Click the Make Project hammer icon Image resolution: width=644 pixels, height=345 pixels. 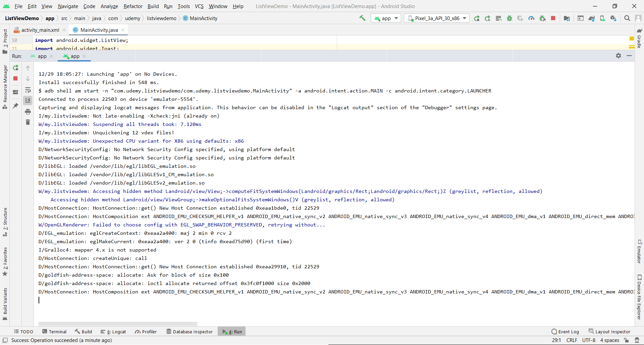coord(362,18)
